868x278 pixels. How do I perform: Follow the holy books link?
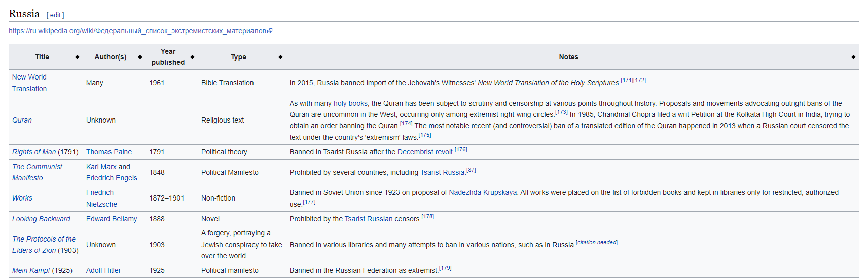pyautogui.click(x=350, y=103)
